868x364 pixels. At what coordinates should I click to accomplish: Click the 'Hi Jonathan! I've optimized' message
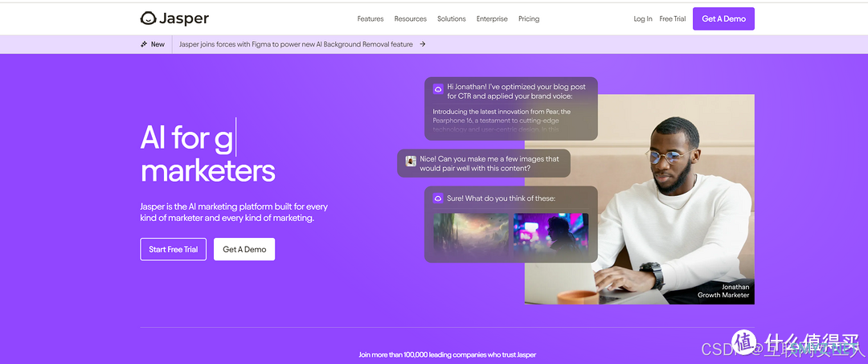[516, 92]
